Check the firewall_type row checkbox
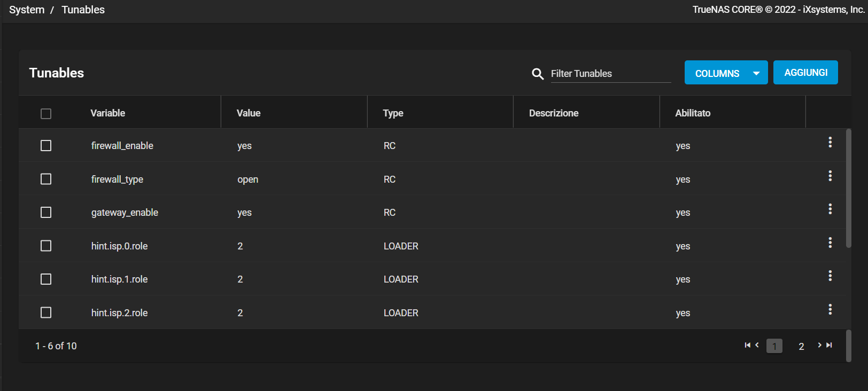 [46, 179]
